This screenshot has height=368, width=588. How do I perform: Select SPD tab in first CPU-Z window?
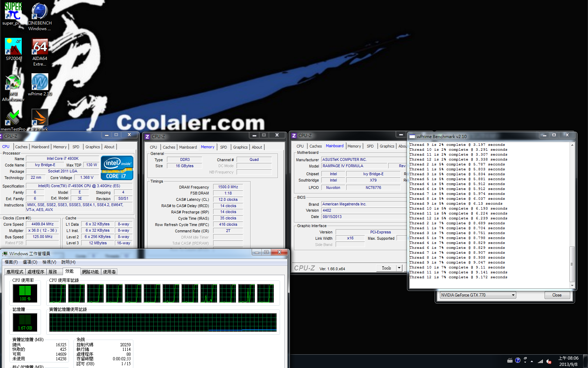tap(76, 147)
